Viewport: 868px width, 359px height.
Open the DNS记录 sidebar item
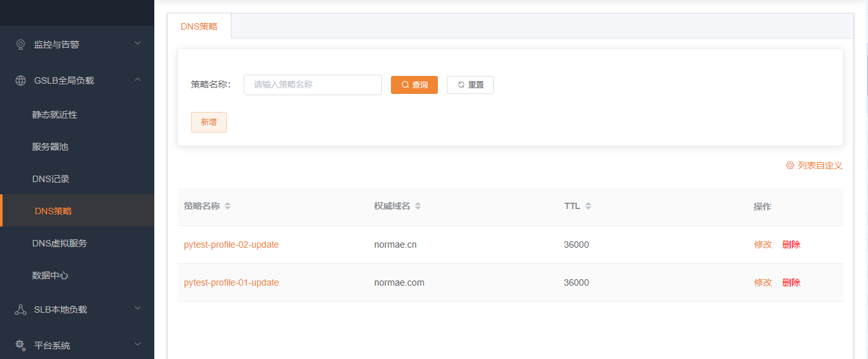[51, 179]
